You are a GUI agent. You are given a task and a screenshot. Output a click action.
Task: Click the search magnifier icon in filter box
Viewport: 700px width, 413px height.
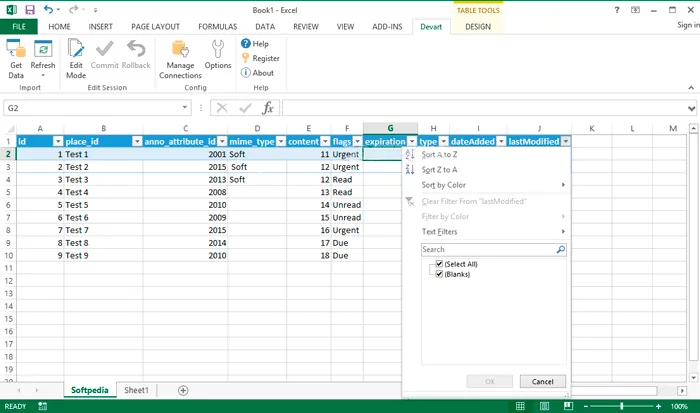coord(561,250)
